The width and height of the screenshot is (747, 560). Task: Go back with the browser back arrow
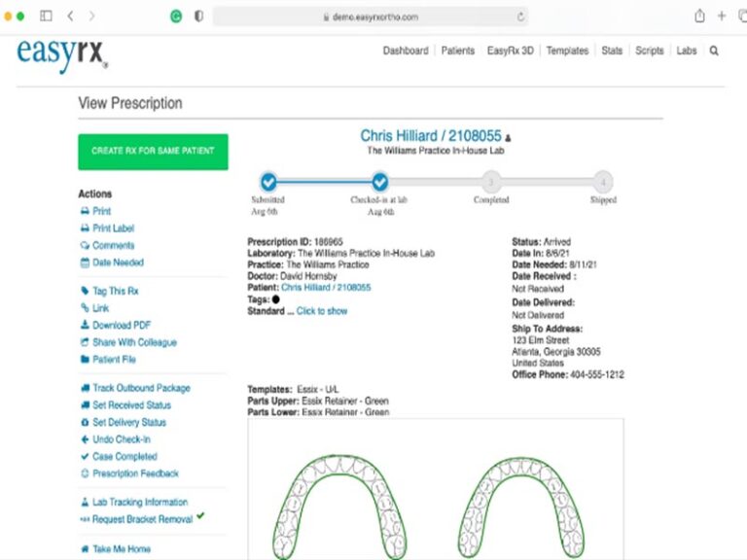click(70, 17)
